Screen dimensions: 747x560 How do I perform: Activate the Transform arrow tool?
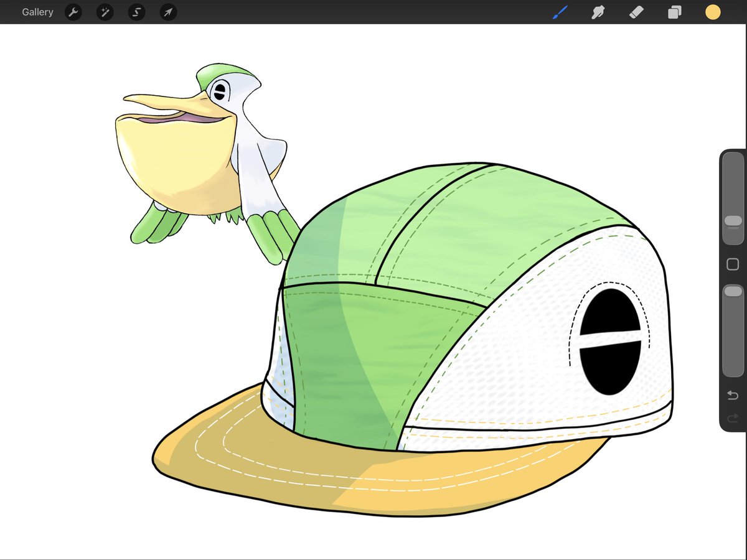[x=168, y=12]
